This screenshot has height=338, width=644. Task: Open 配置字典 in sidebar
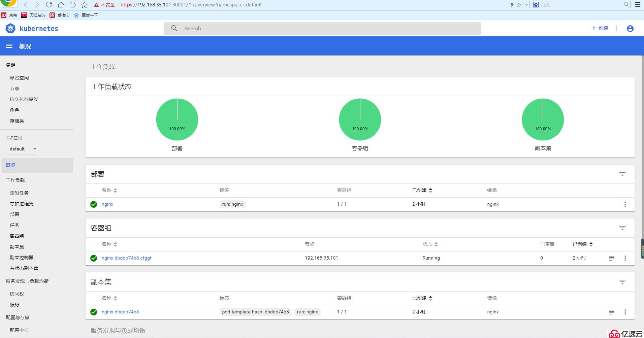pyautogui.click(x=19, y=330)
